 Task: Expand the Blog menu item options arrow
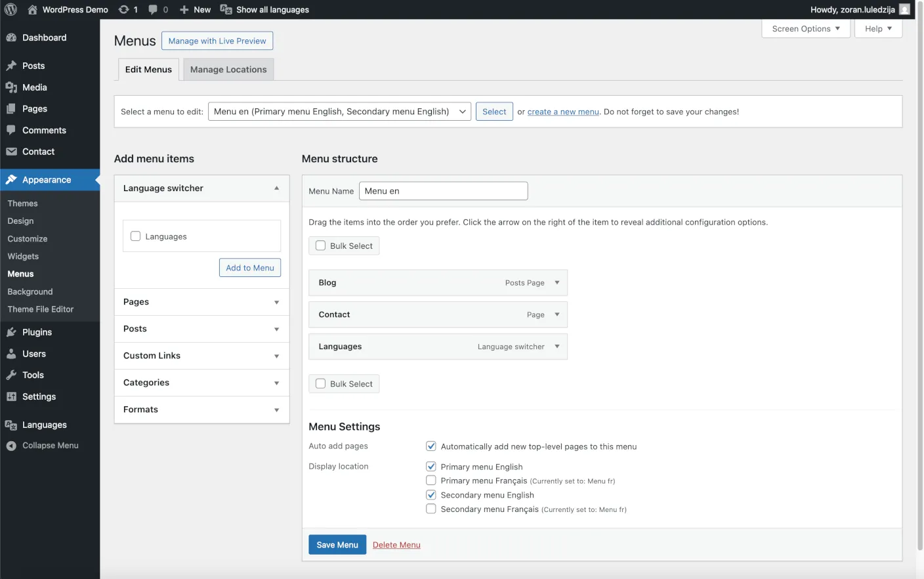click(557, 283)
